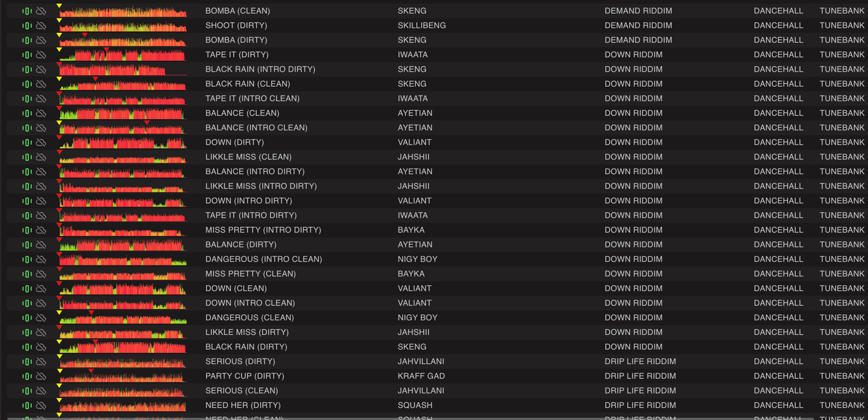This screenshot has width=868, height=420.
Task: Click the cloud-off icon for SERIOUS (CLEAN)
Action: coord(41,390)
